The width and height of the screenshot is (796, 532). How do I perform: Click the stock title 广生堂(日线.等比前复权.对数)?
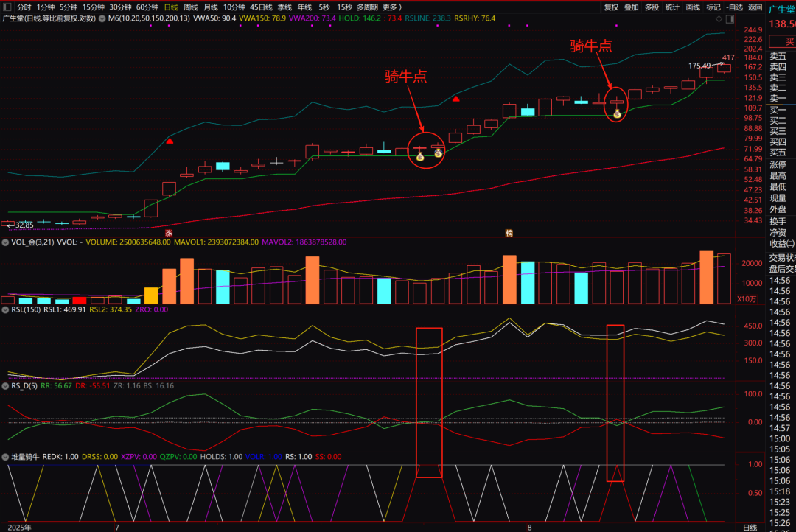click(x=49, y=18)
